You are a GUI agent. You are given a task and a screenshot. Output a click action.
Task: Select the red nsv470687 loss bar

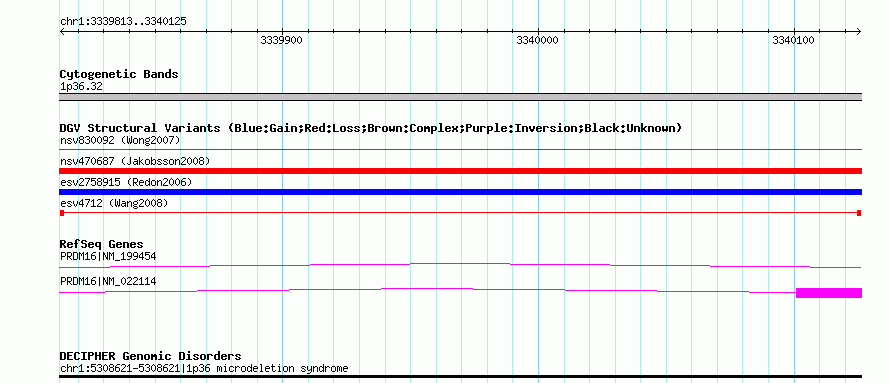(x=460, y=171)
